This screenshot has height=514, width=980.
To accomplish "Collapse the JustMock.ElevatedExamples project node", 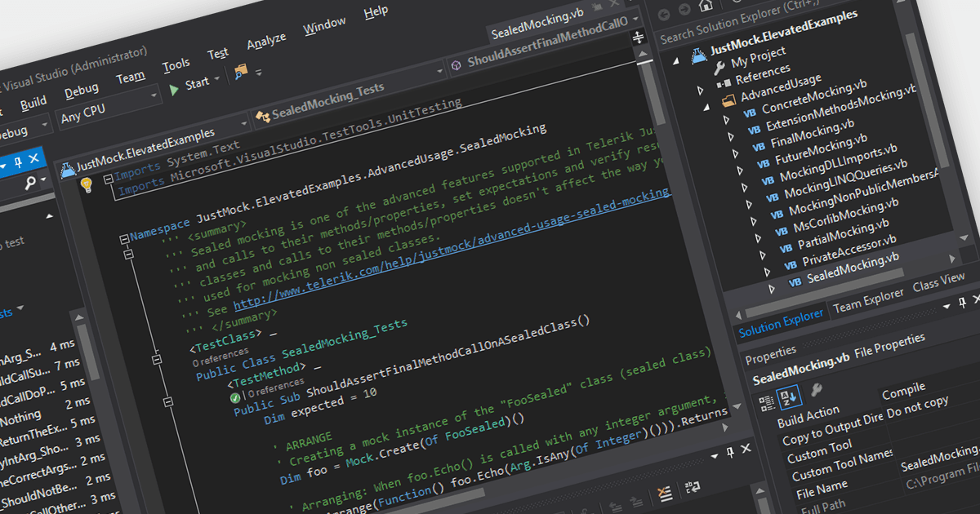I will click(676, 62).
